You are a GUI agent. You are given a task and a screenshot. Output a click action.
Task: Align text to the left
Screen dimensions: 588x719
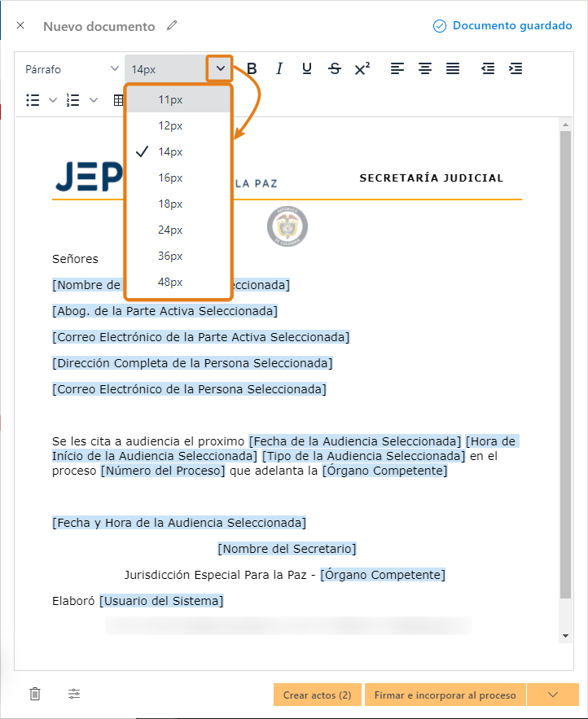(397, 68)
